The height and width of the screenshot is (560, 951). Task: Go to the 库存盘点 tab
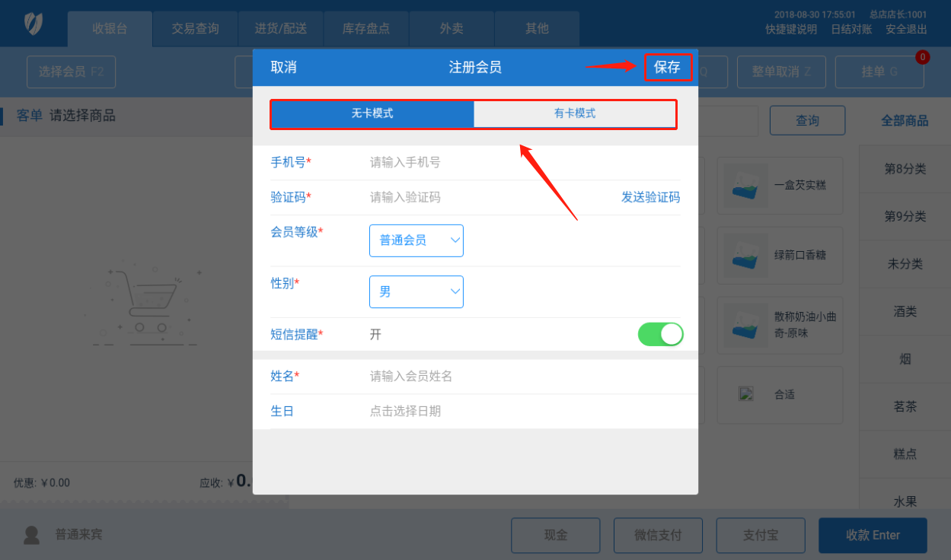[x=366, y=29]
